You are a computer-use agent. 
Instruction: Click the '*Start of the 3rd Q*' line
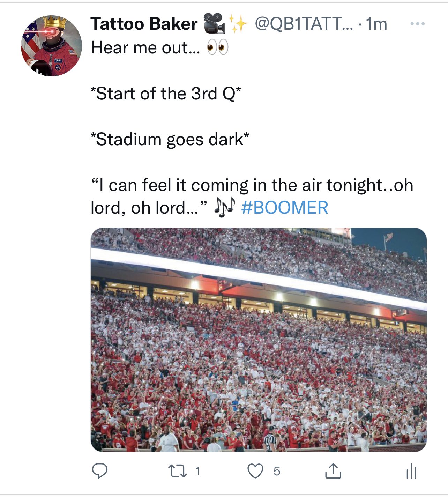pos(166,94)
